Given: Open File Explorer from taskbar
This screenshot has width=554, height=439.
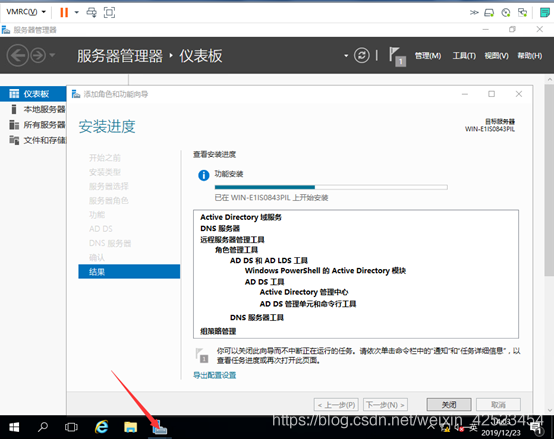Looking at the screenshot, I should (x=130, y=427).
